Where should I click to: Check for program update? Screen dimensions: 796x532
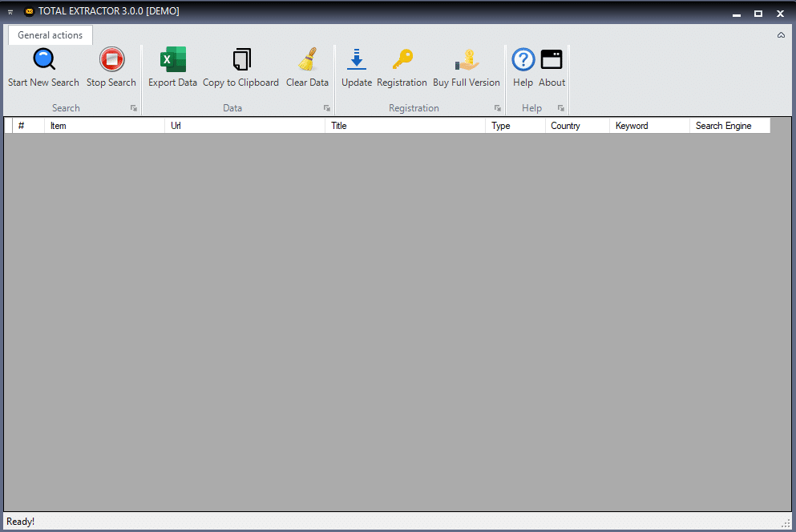tap(357, 67)
